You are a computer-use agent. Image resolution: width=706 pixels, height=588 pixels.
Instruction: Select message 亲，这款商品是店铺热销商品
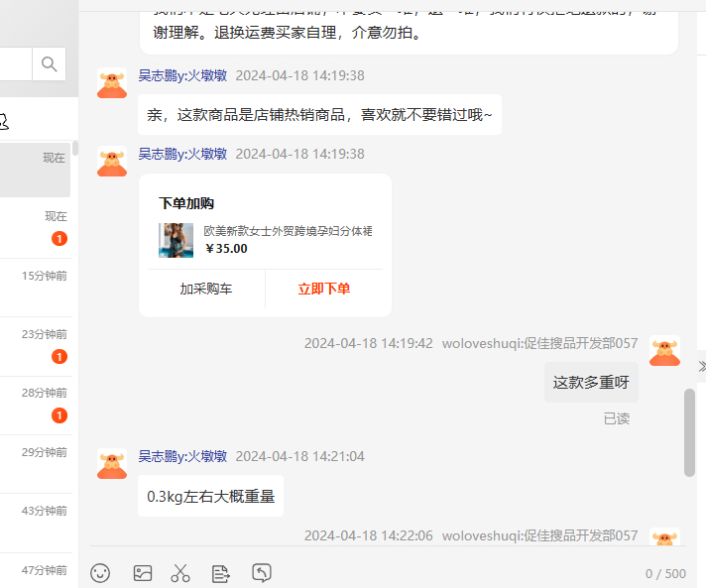[x=319, y=115]
